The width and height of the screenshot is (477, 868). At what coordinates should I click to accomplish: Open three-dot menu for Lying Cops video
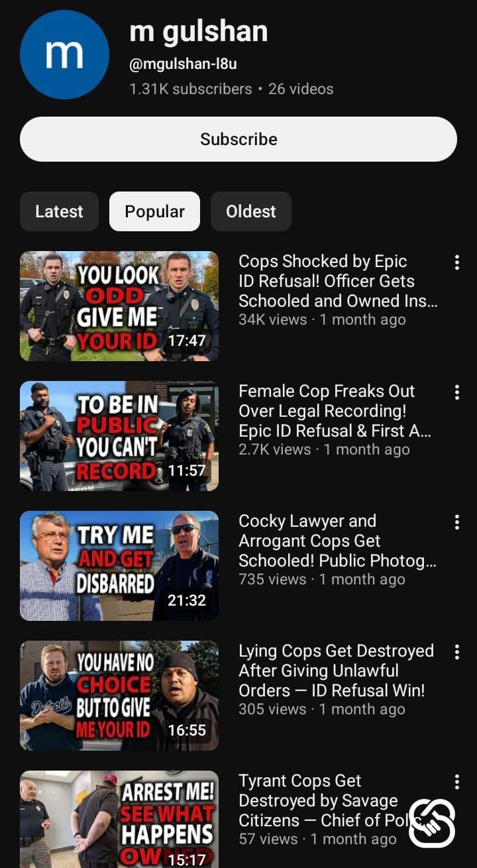click(457, 652)
